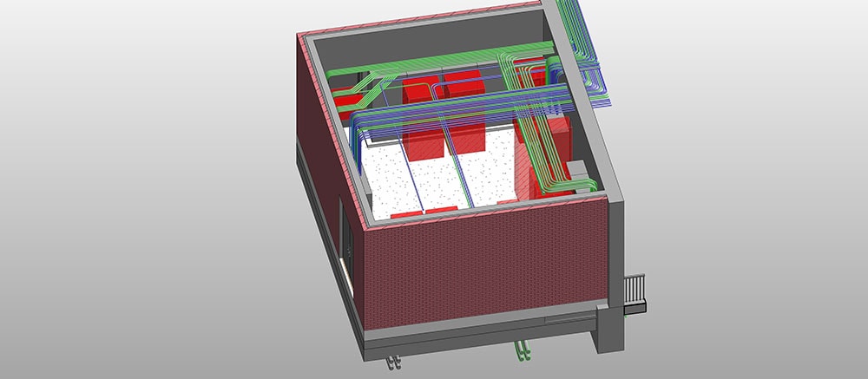Click the gray concrete corner column
Screen dimensions: 868x379
click(x=613, y=260)
